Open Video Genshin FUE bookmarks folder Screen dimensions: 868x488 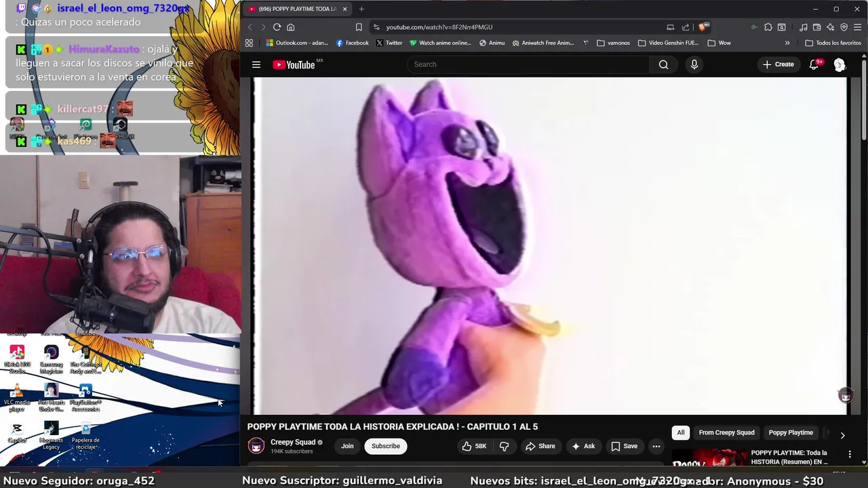(668, 43)
